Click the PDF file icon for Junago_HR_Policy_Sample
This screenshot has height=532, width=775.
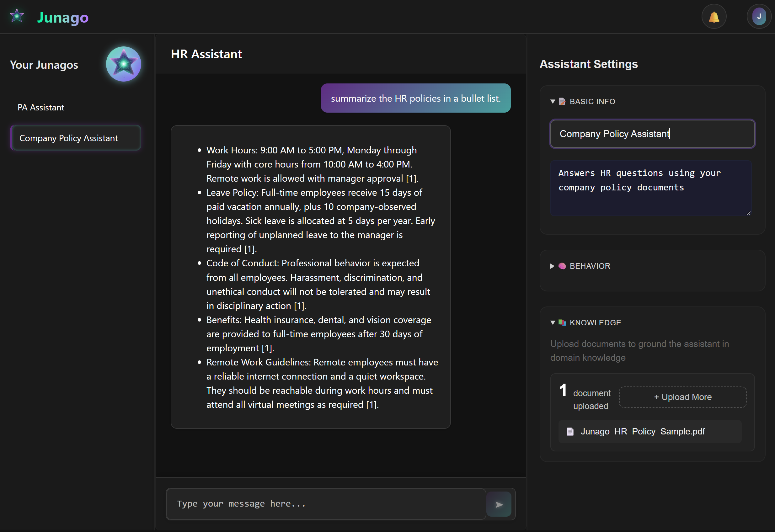(570, 432)
